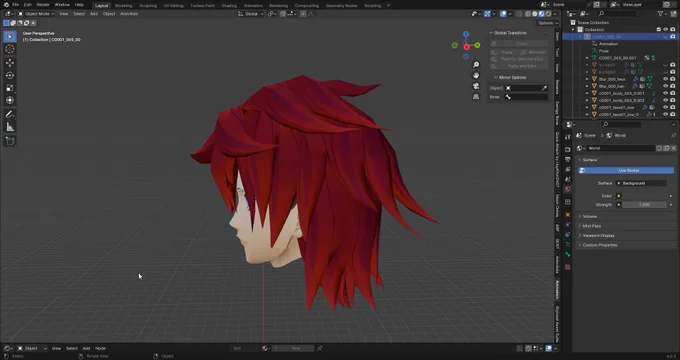Open the Render menu
680x360 pixels.
point(42,5)
